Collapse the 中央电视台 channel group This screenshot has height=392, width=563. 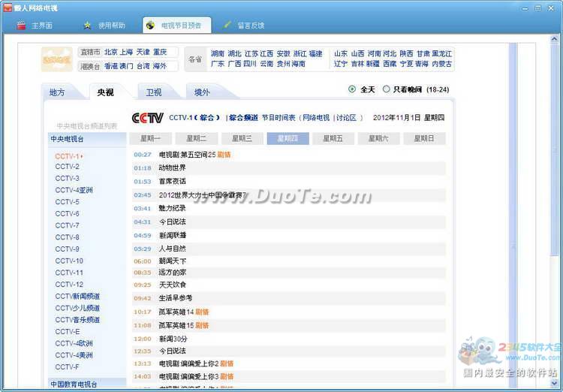[87, 139]
